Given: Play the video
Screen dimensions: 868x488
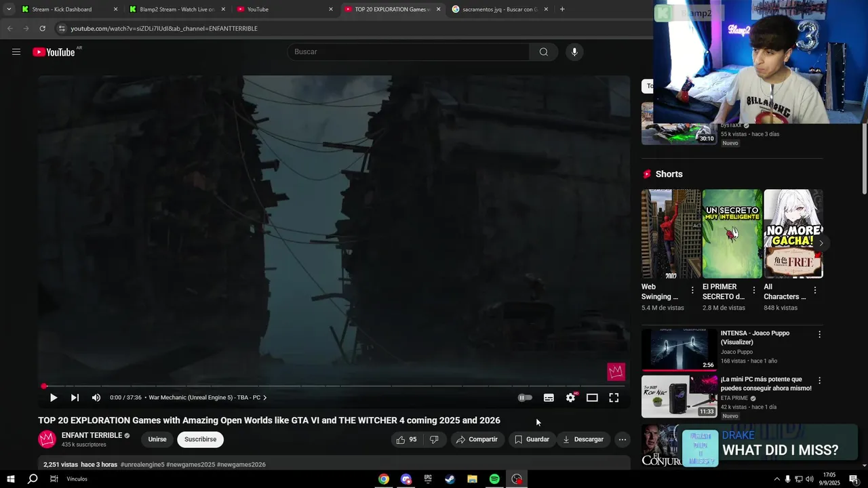Looking at the screenshot, I should (54, 398).
